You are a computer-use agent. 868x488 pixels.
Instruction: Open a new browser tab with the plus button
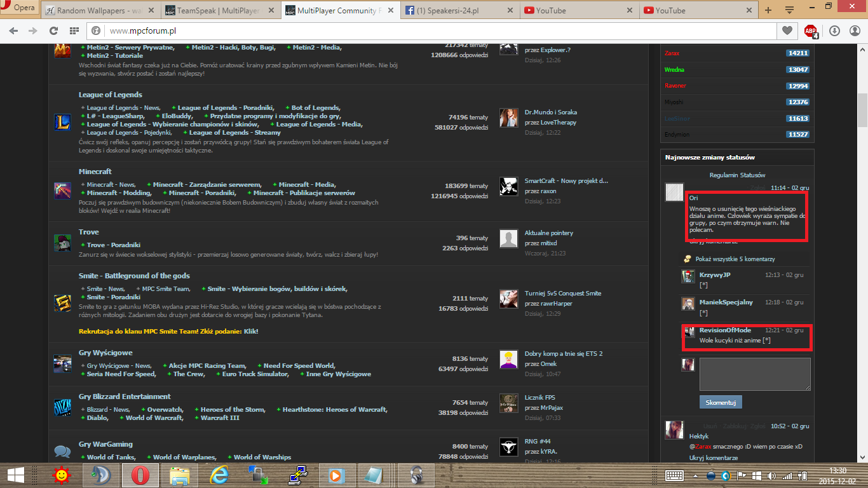pos(768,10)
